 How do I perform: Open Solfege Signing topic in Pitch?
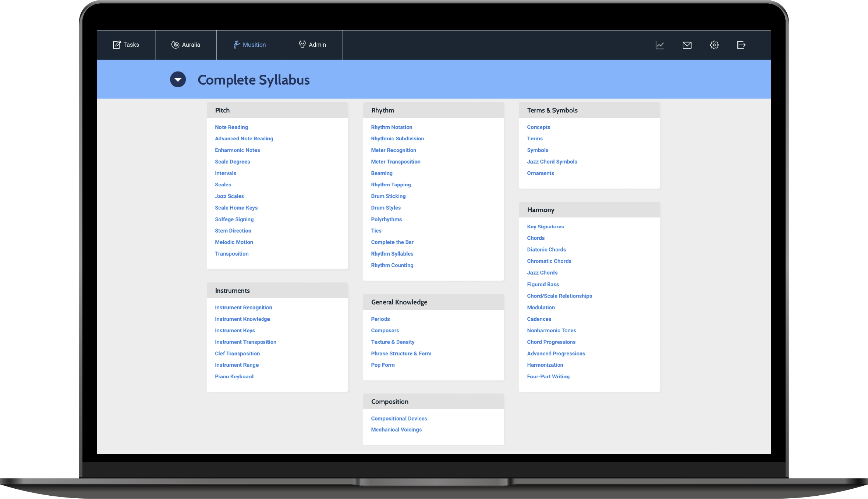(234, 219)
